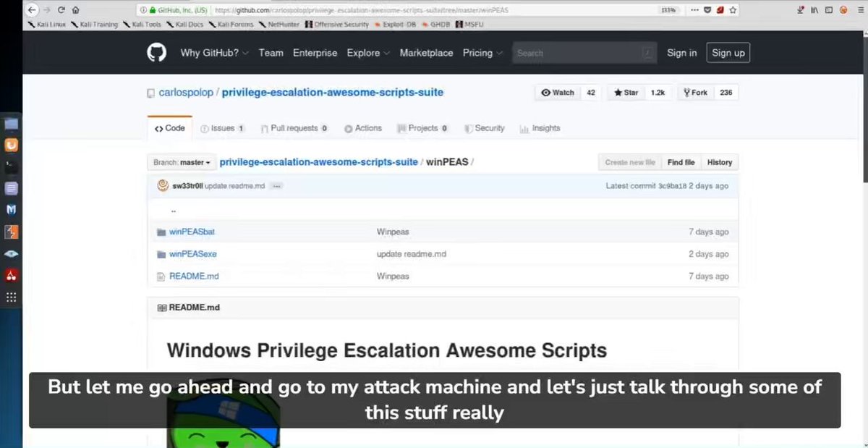
Task: Open the page actions three-dots menu
Action: click(x=695, y=10)
